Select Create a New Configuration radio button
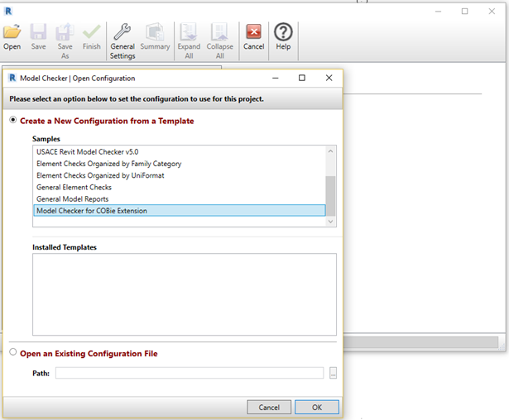 pos(13,120)
